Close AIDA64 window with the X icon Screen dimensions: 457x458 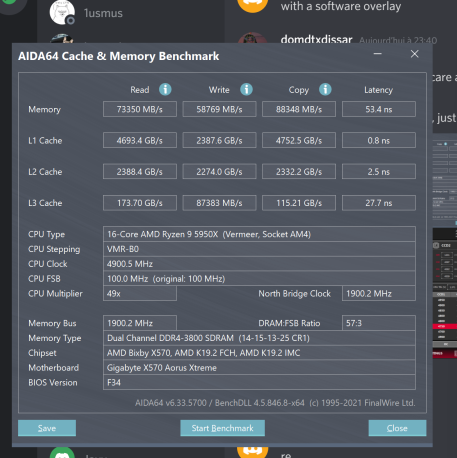coord(414,54)
